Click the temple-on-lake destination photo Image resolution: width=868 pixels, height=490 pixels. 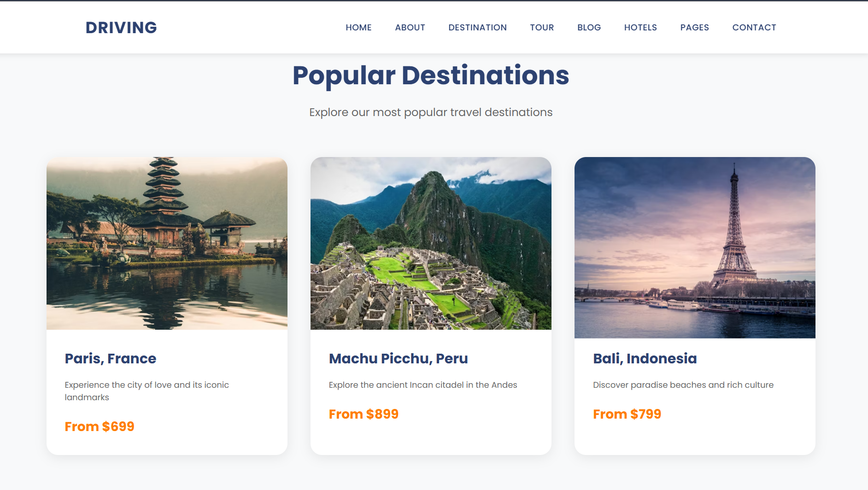coord(167,243)
